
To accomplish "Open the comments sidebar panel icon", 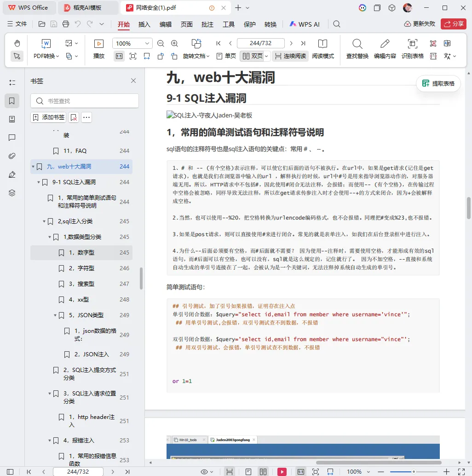I will click(12, 138).
